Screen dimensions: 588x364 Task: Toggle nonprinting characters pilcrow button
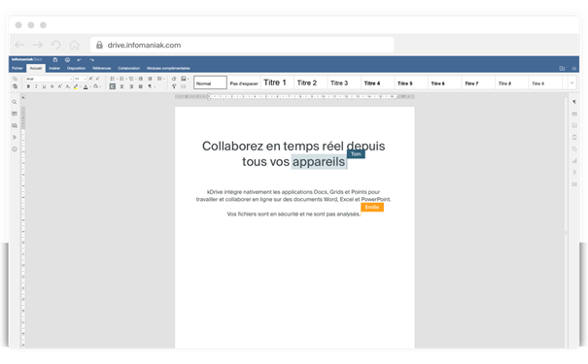point(150,86)
